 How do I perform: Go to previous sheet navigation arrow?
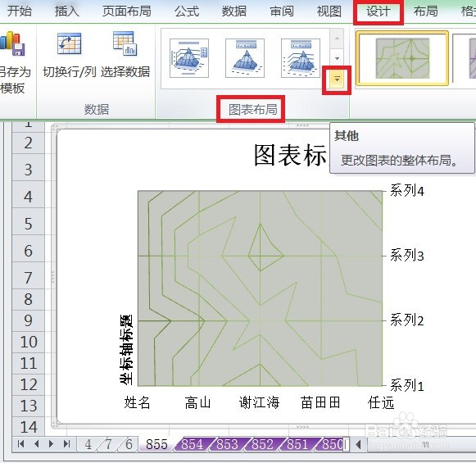(36, 444)
